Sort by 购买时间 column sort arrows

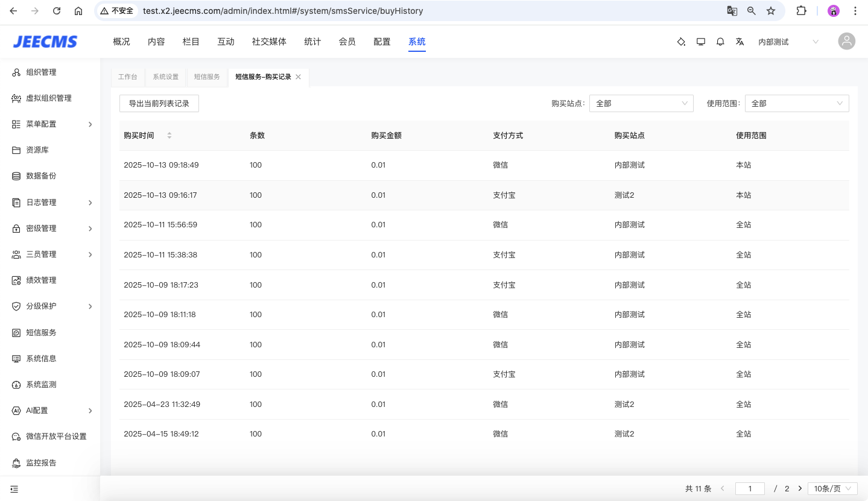(169, 136)
